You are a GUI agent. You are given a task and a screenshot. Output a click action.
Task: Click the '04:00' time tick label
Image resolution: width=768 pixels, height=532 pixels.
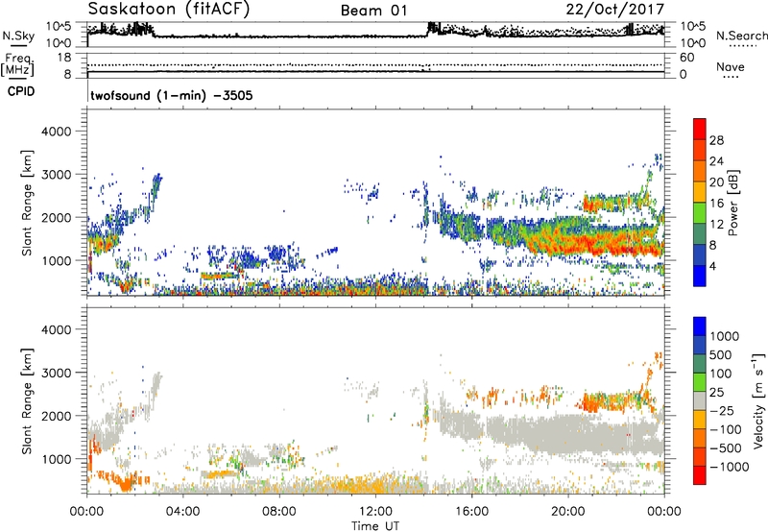[x=182, y=512]
